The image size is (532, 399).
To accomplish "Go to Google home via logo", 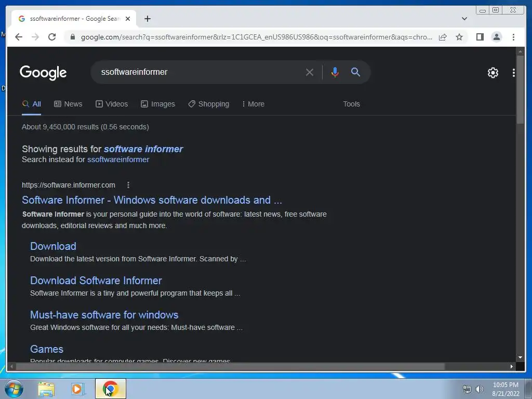I will pos(43,73).
